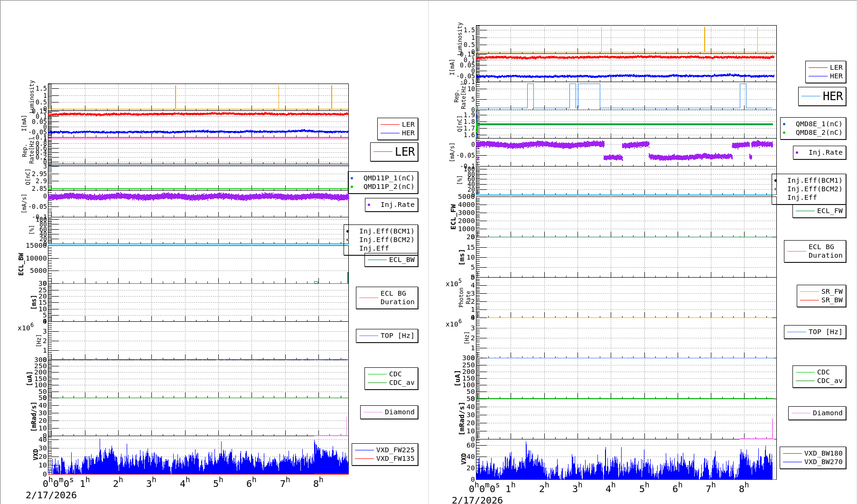Click the QMD8E_2(nC) green legend marker
Viewport: 857px width, 504px height.
pyautogui.click(x=784, y=133)
